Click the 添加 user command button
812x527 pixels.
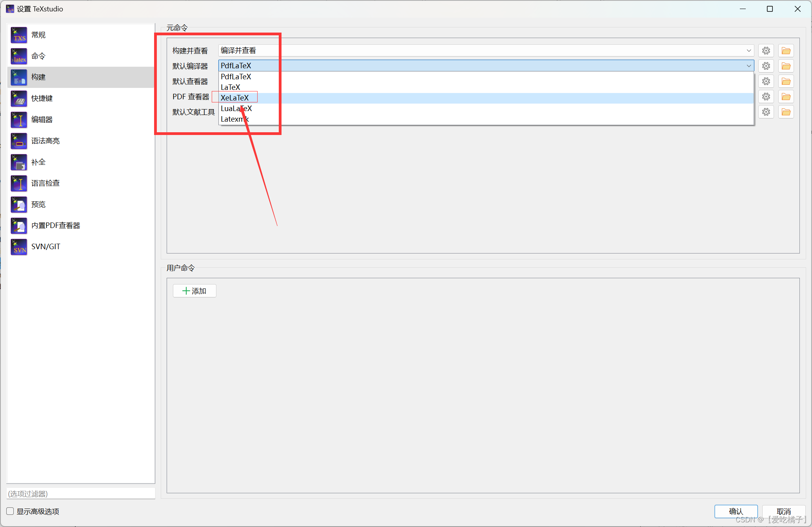click(x=194, y=290)
